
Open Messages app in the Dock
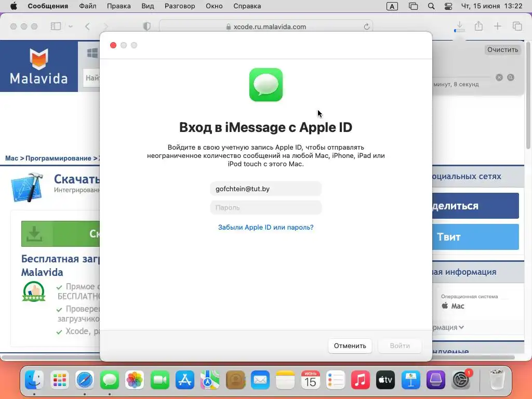click(x=110, y=380)
